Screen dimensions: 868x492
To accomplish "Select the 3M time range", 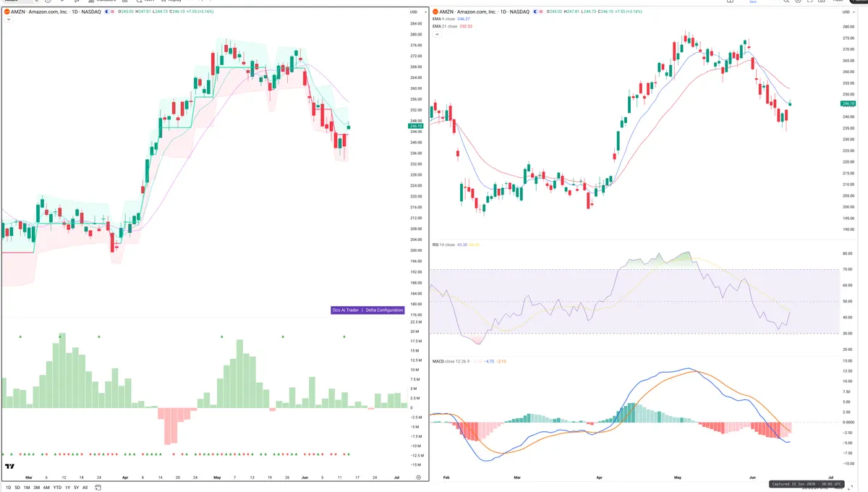I will click(36, 488).
